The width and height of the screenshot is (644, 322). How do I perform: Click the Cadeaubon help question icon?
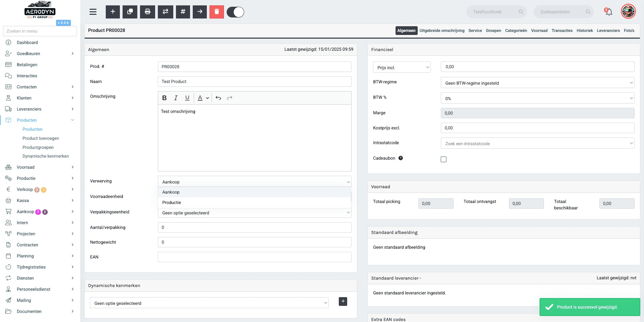click(x=401, y=158)
